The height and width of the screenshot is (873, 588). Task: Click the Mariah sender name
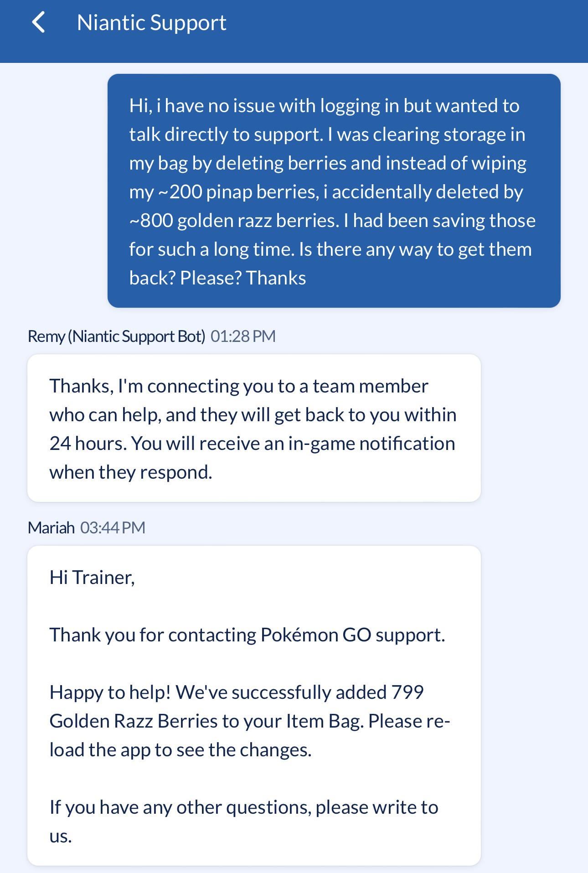(x=51, y=528)
